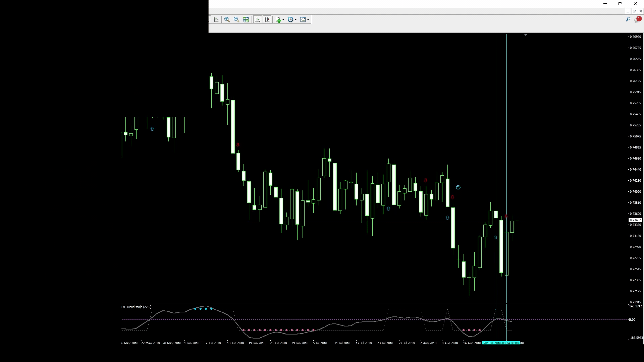Click the blue smiley marker on chart

pos(458,187)
